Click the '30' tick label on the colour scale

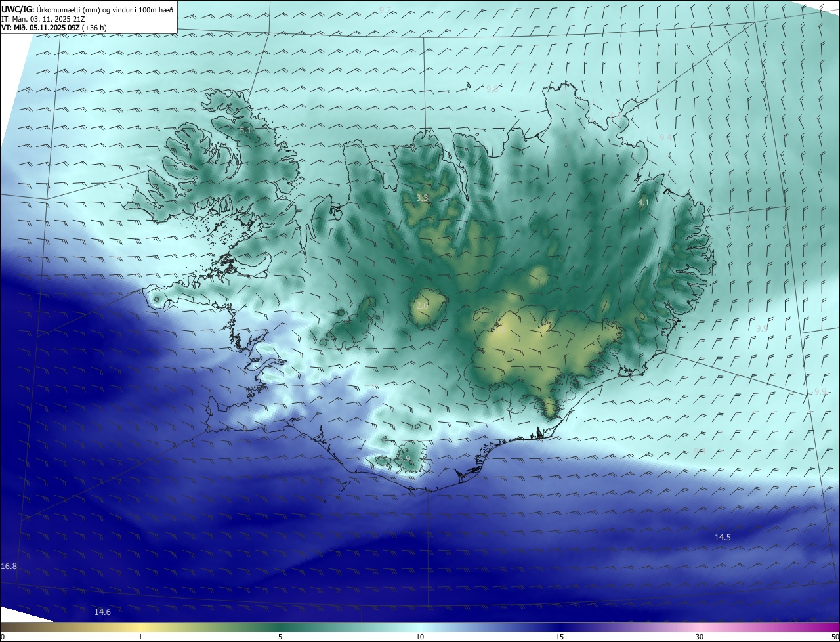pos(700,637)
